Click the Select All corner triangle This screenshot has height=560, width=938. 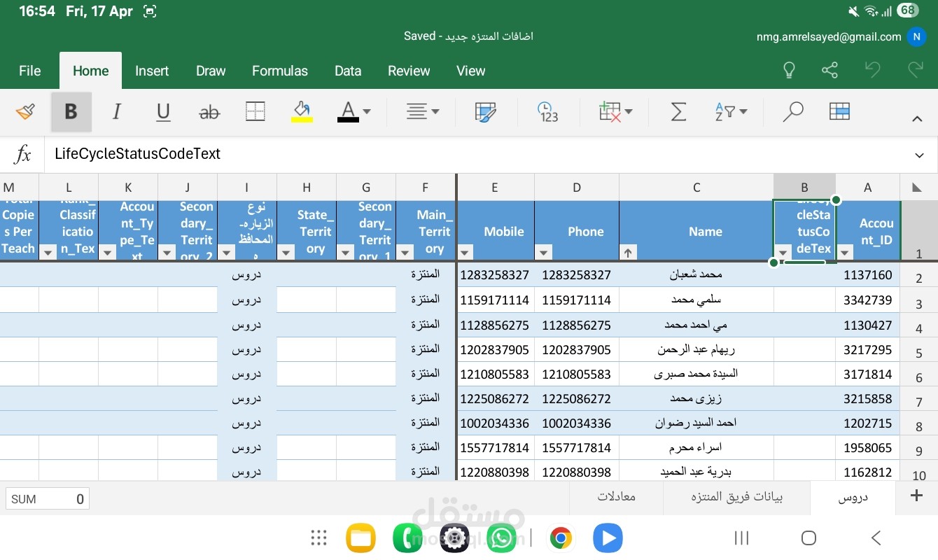point(917,187)
